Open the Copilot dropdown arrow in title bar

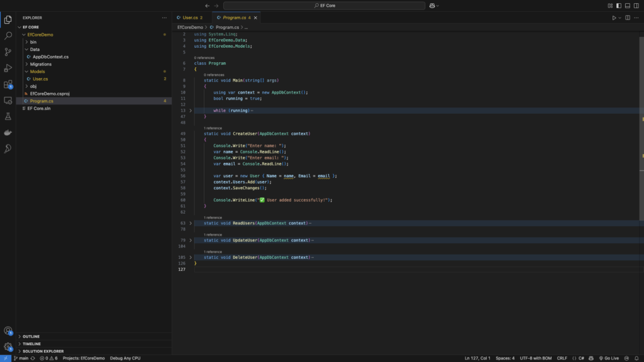pyautogui.click(x=438, y=6)
